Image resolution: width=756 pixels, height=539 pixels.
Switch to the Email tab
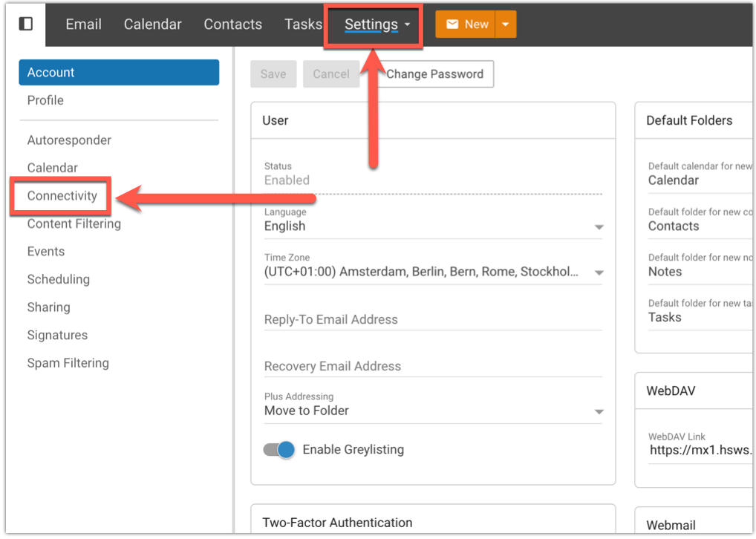pos(83,24)
